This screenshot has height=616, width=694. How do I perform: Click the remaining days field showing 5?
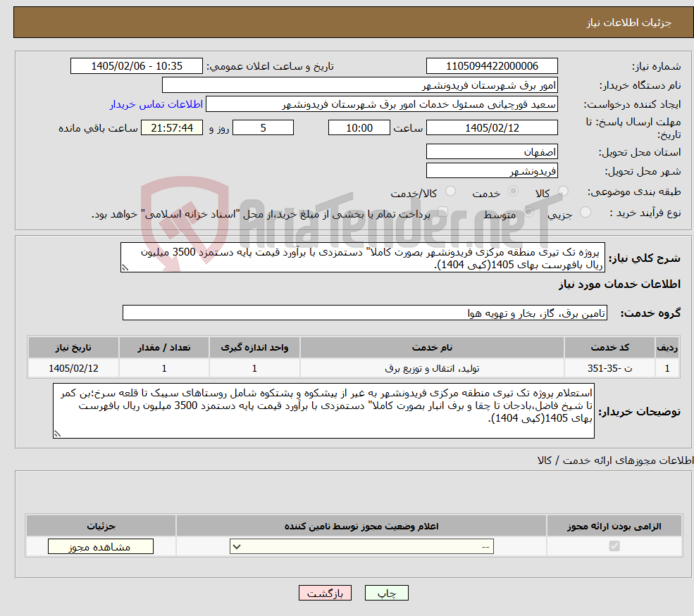pos(263,128)
